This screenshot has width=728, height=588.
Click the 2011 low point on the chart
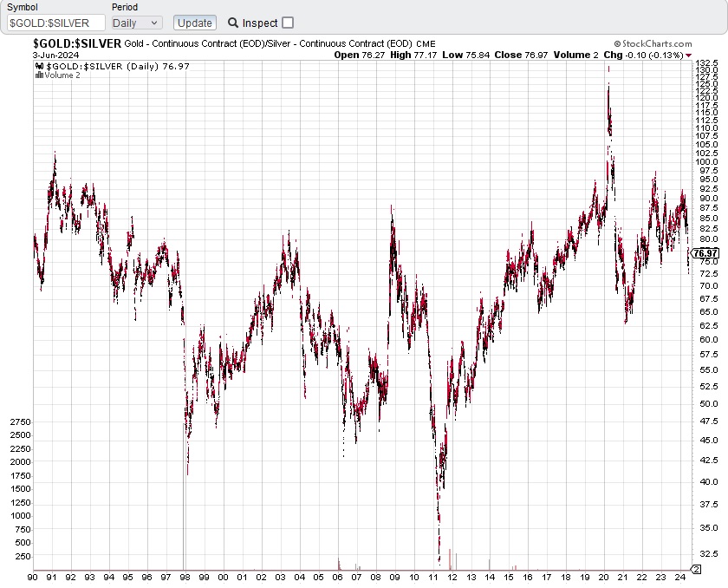(x=439, y=562)
